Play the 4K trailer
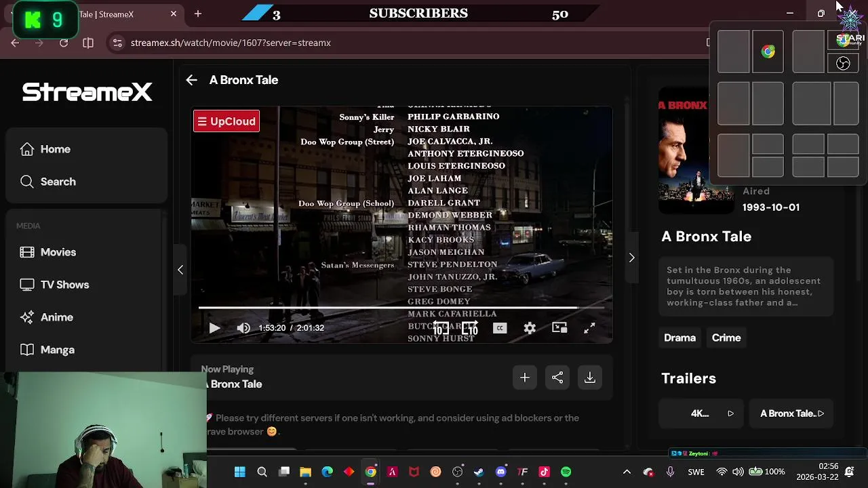Image resolution: width=868 pixels, height=488 pixels. click(x=701, y=413)
